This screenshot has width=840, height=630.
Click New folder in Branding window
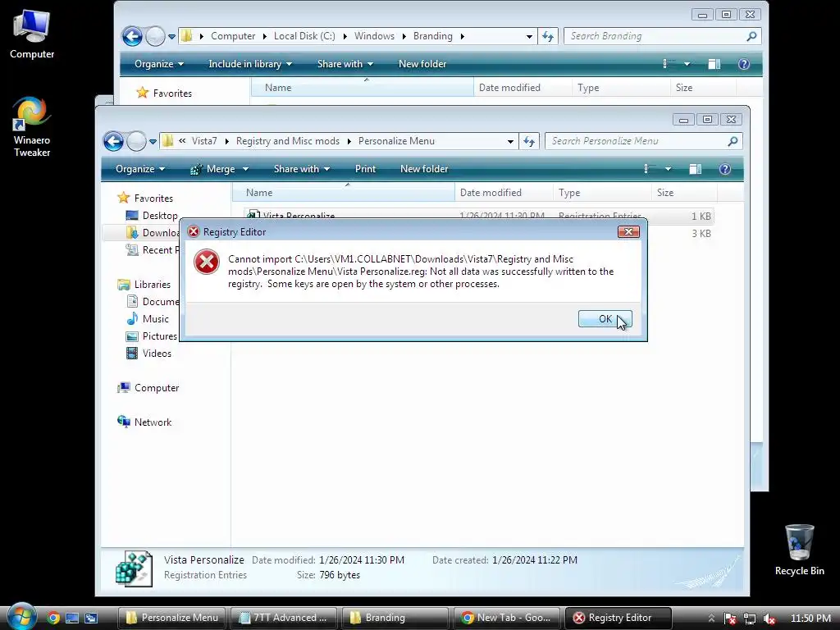pos(422,64)
